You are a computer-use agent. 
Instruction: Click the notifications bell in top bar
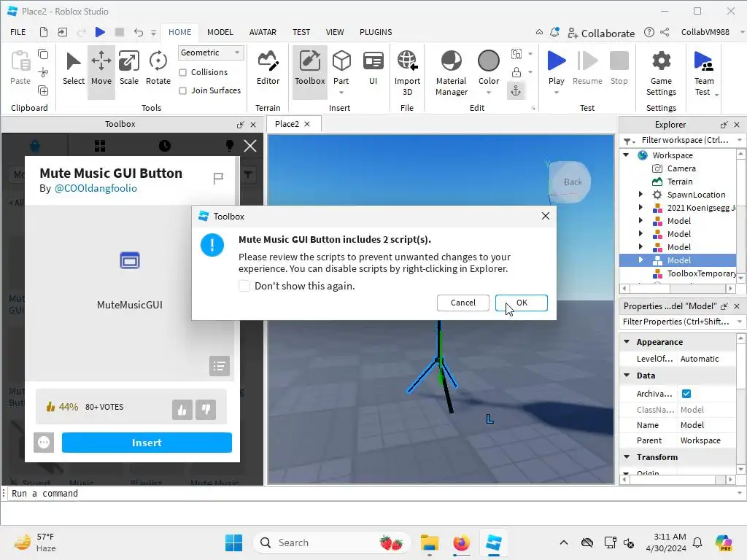pyautogui.click(x=554, y=32)
